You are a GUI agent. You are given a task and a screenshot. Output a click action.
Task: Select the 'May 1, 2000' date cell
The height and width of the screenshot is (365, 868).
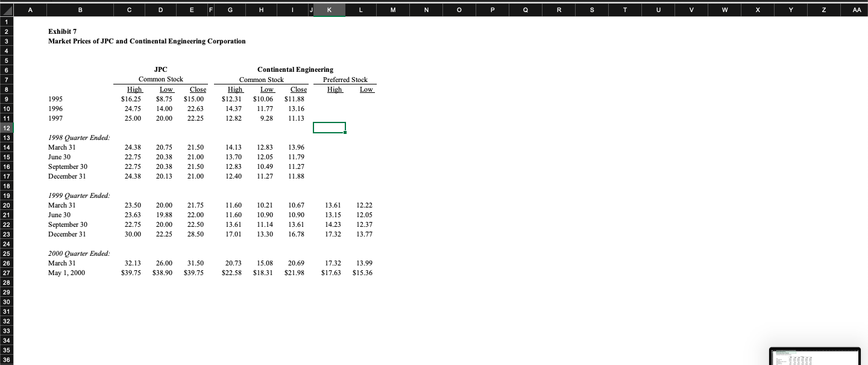click(x=66, y=273)
